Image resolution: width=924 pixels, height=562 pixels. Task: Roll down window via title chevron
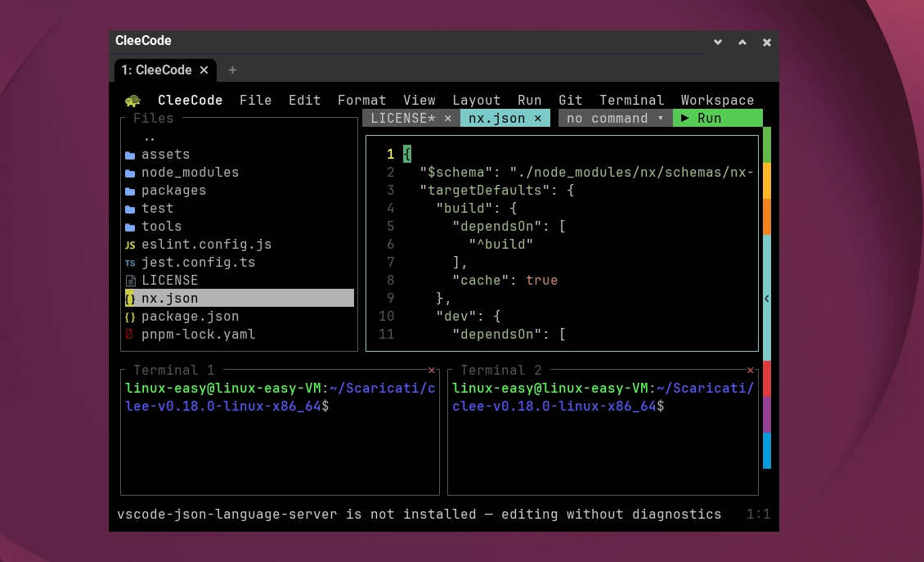718,43
